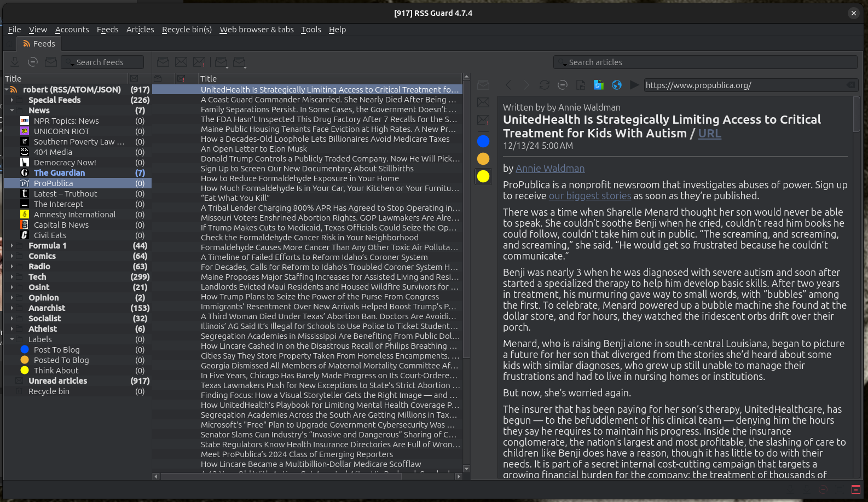This screenshot has width=868, height=502.
Task: Toggle the orange Posted To Blog label button
Action: [483, 159]
